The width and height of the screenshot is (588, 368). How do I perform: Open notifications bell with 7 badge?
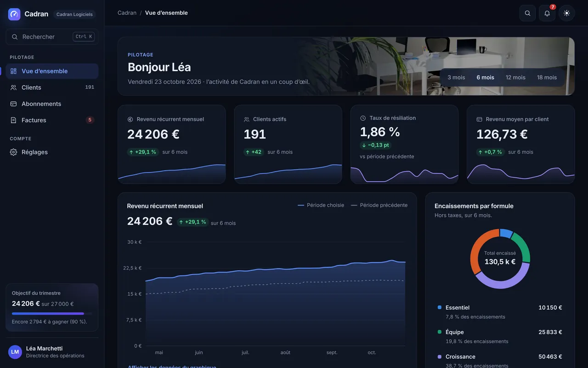point(547,13)
